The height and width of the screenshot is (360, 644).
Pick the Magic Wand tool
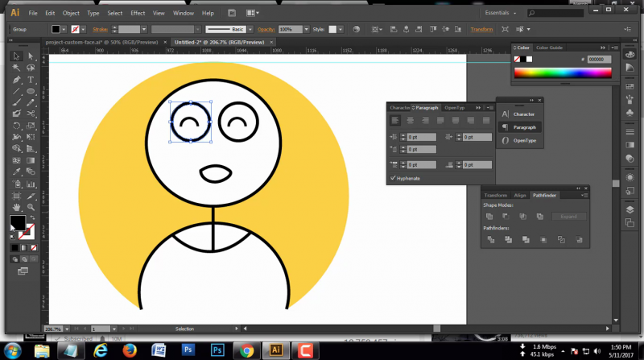tap(17, 68)
